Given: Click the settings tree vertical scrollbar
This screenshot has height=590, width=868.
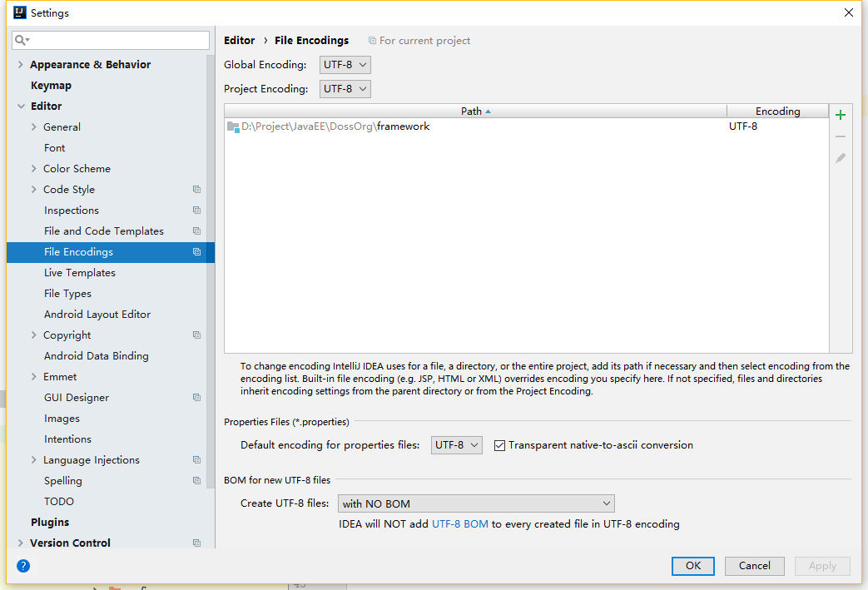Looking at the screenshot, I should tap(211, 271).
